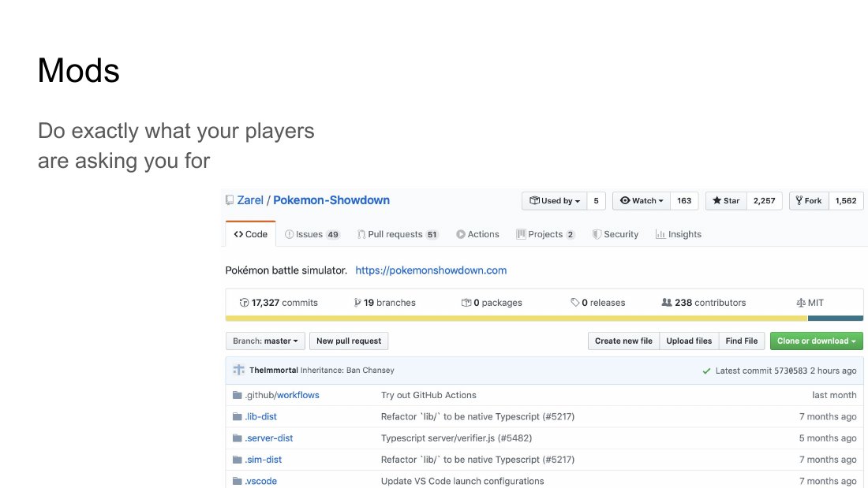Expand the Branch: master dropdown
Image resolution: width=868 pixels, height=488 pixels.
pyautogui.click(x=265, y=341)
